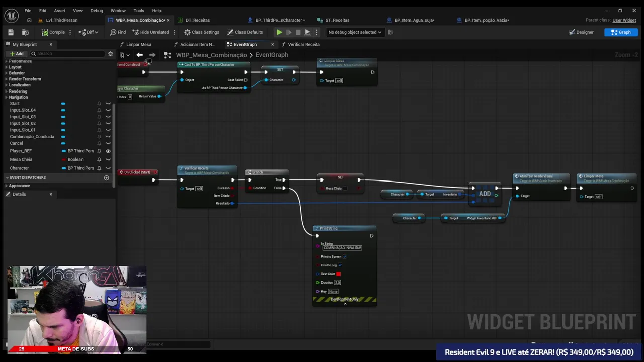Image resolution: width=644 pixels, height=362 pixels.
Task: Click the Unreal Engine logo icon
Action: point(11,15)
